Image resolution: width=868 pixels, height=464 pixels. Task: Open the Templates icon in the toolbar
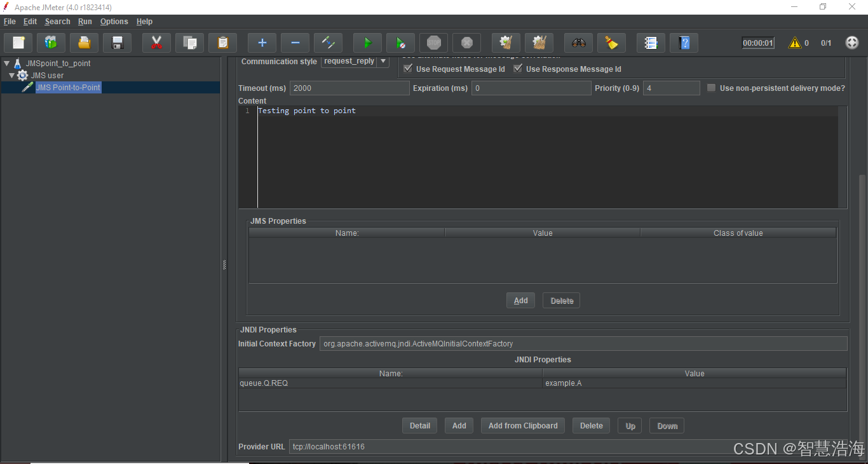click(x=51, y=43)
